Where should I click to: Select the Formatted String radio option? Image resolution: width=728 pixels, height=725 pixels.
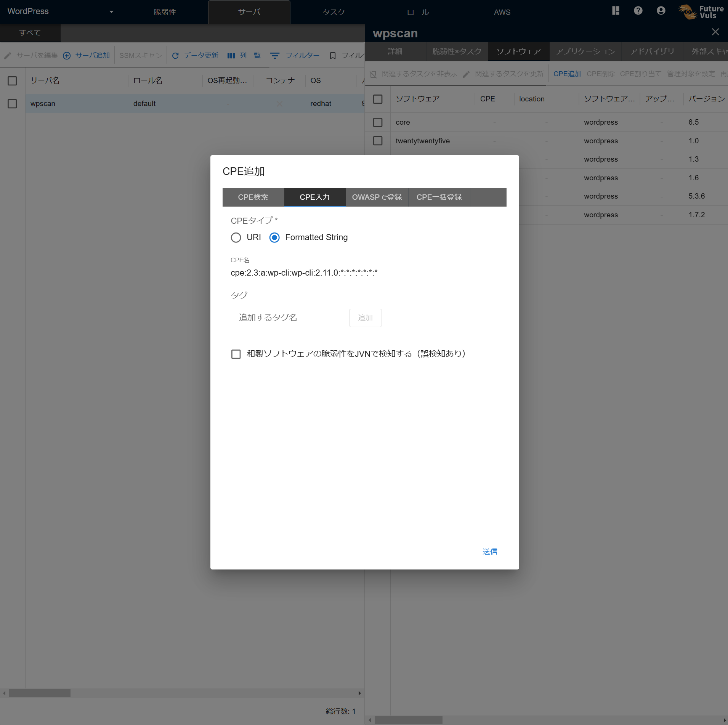coord(274,237)
